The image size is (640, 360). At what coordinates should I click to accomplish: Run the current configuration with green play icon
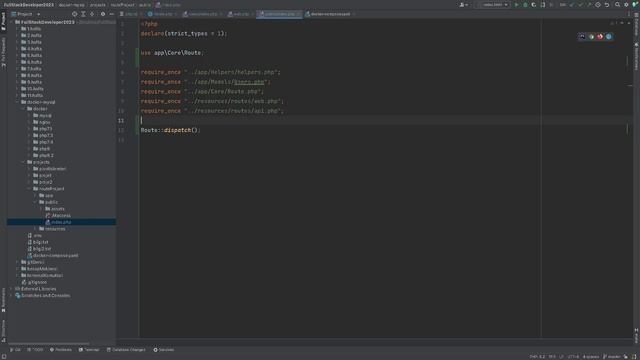[x=517, y=4]
